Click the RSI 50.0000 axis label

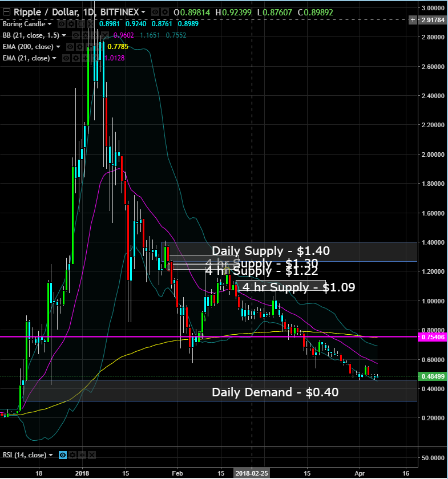click(x=433, y=458)
